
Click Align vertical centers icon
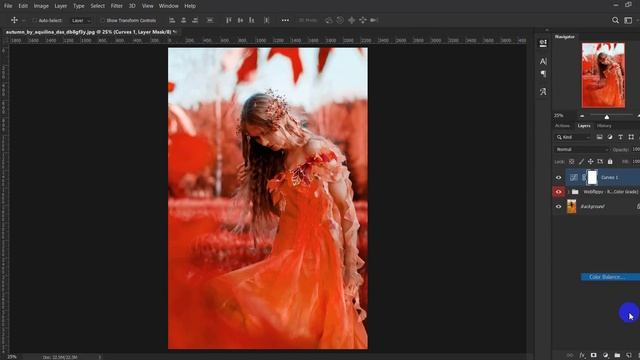click(x=240, y=20)
